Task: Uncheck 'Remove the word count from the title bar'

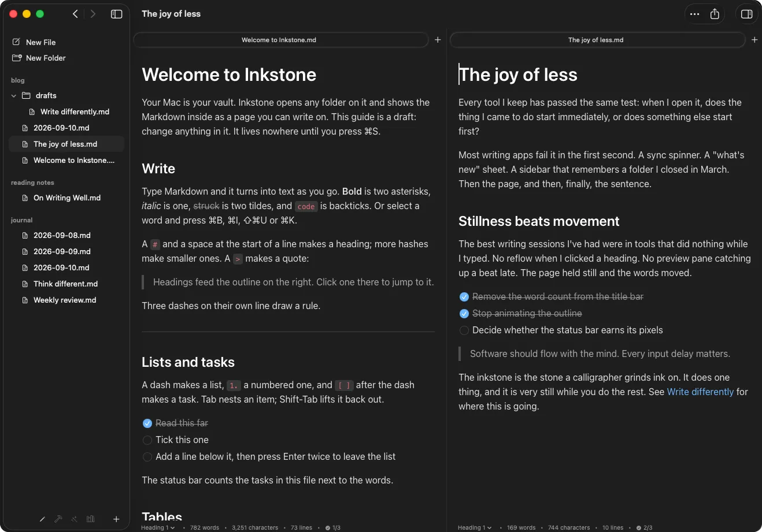Action: (x=464, y=297)
